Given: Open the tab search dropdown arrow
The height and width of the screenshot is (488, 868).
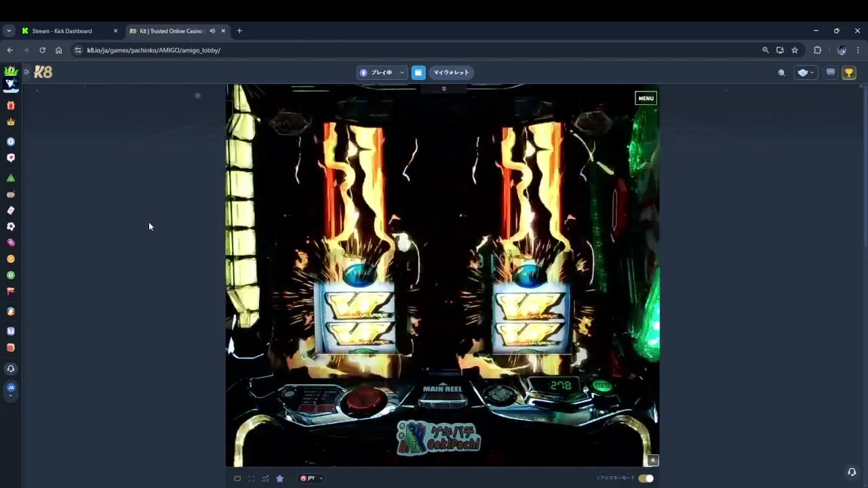Looking at the screenshot, I should pyautogui.click(x=9, y=30).
